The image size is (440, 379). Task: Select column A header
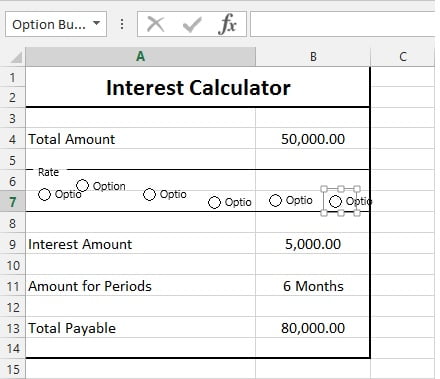pyautogui.click(x=141, y=57)
